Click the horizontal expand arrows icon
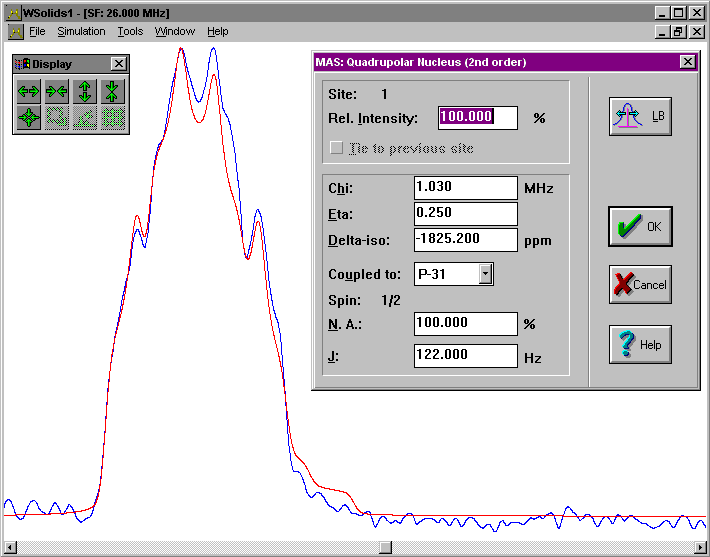The height and width of the screenshot is (557, 710). click(28, 91)
